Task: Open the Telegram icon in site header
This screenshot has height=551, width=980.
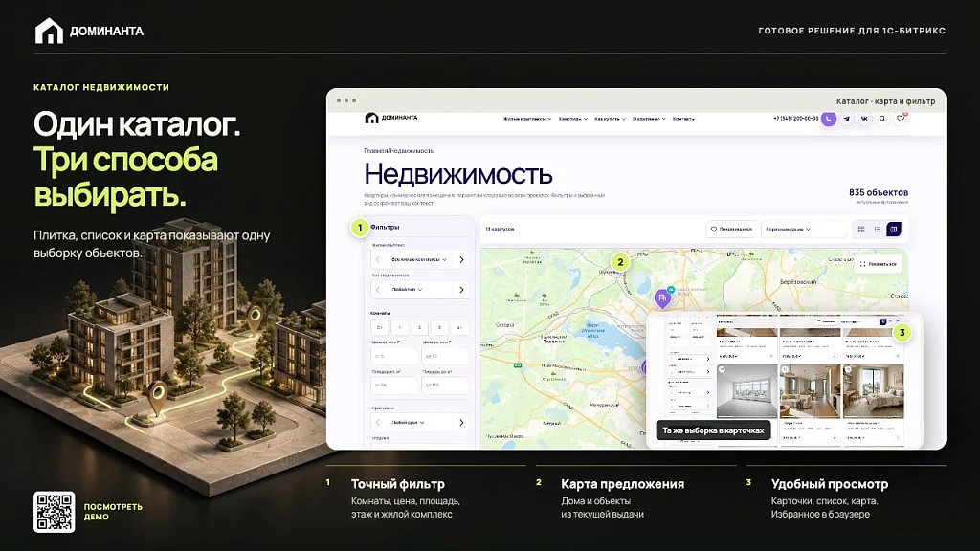Action: (x=846, y=119)
